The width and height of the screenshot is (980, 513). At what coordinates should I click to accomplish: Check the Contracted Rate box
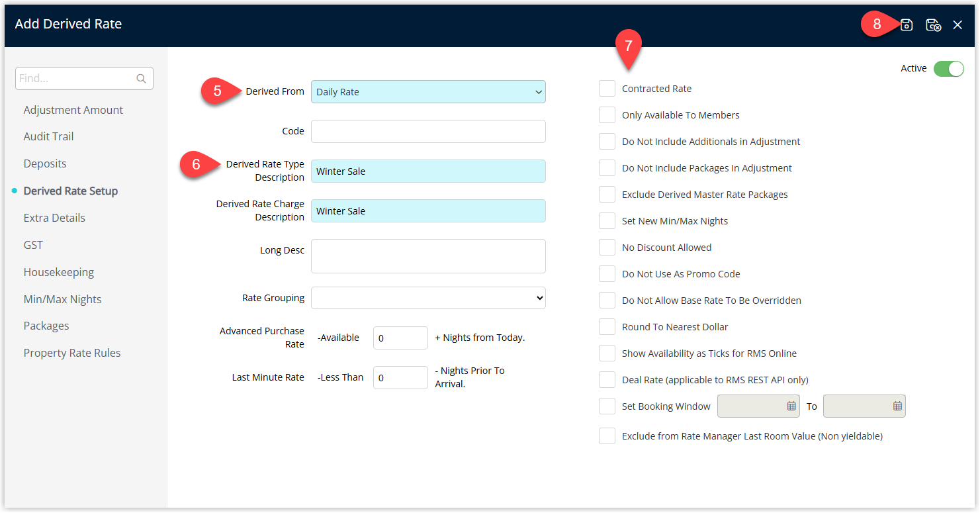[x=607, y=88]
